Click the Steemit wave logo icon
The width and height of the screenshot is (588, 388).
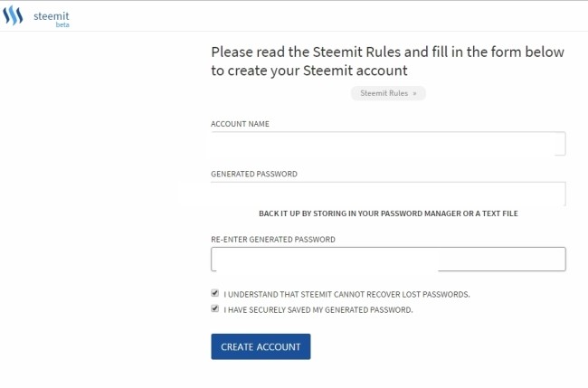pyautogui.click(x=13, y=16)
